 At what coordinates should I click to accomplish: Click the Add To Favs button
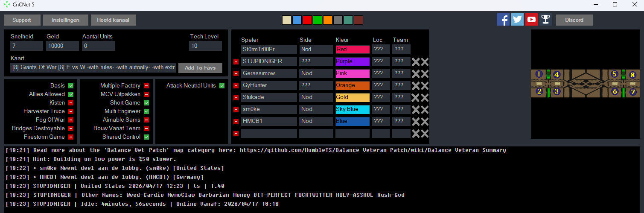pos(200,68)
